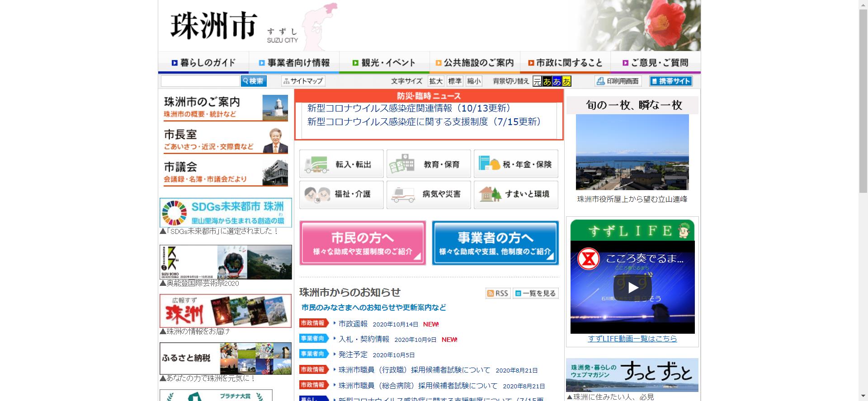Click the 検索 search button
This screenshot has width=868, height=401.
[254, 81]
